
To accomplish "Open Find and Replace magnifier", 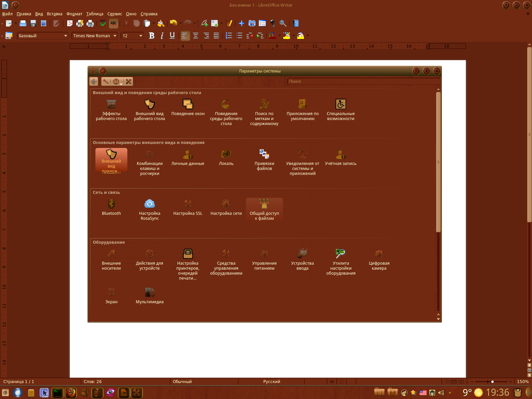I will tap(283, 23).
